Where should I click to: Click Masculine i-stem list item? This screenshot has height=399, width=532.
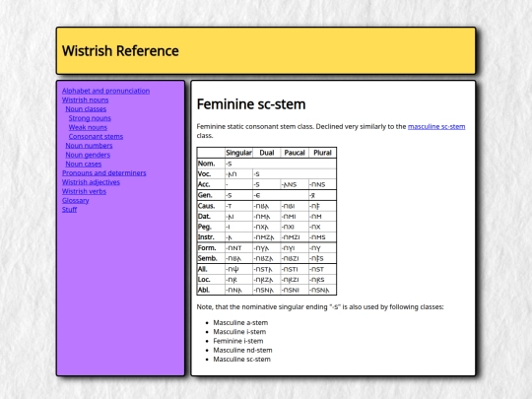[x=239, y=332]
